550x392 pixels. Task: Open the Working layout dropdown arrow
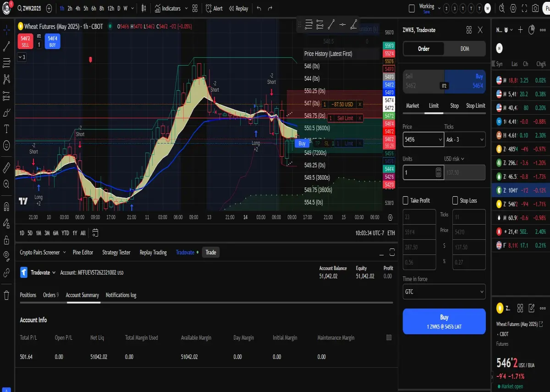[x=440, y=8]
